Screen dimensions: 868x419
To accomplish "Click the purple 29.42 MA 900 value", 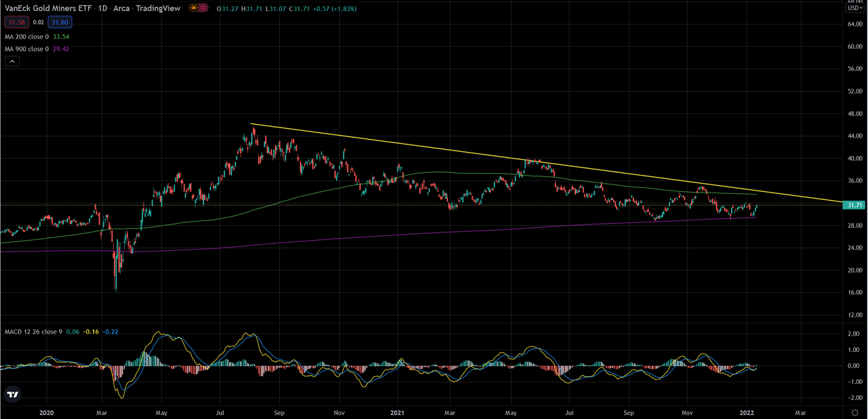I will (x=61, y=49).
